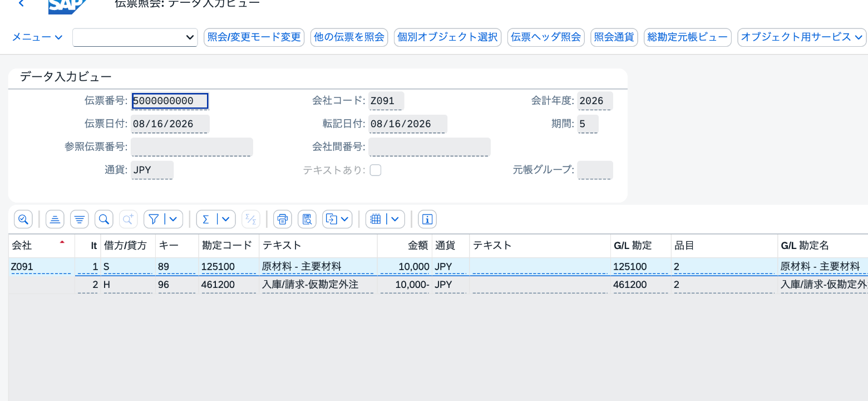Sort the table in descending order
Image resolution: width=868 pixels, height=401 pixels.
point(80,219)
